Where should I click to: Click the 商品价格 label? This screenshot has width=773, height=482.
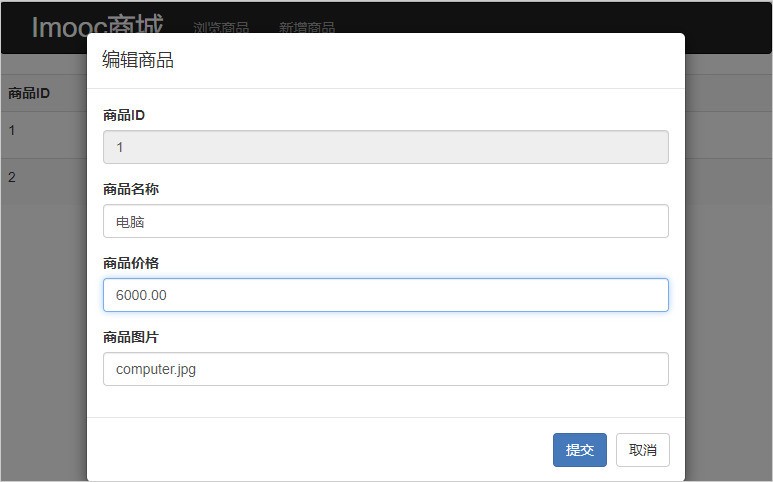pos(131,263)
